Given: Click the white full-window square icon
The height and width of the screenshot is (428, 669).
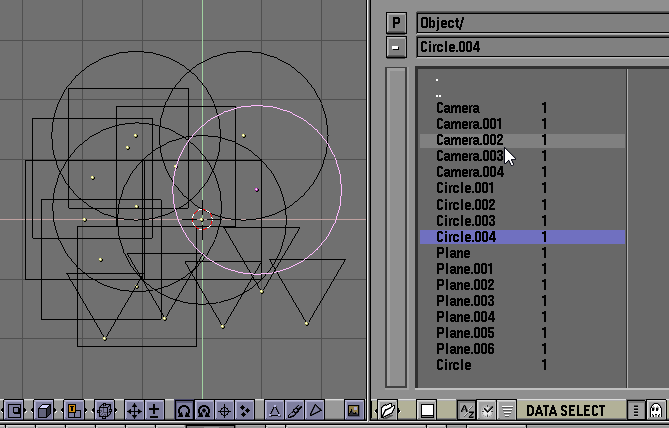Looking at the screenshot, I should (427, 411).
